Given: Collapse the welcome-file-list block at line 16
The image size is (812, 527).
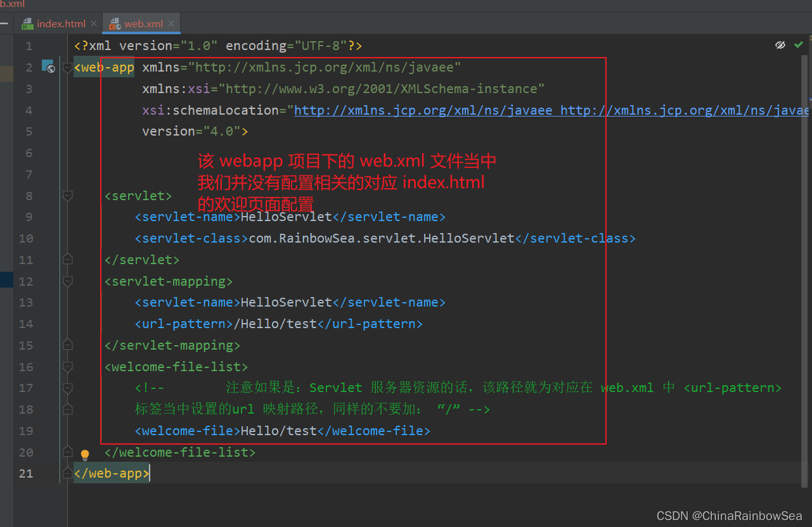Looking at the screenshot, I should 68,367.
